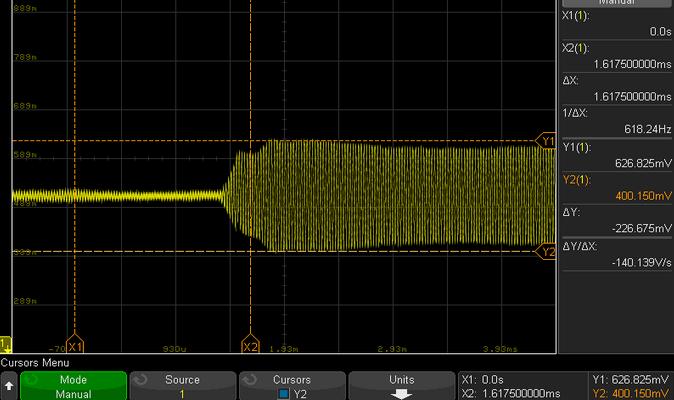The image size is (674, 400).
Task: Click the Manual header in the sidebar
Action: (617, 3)
